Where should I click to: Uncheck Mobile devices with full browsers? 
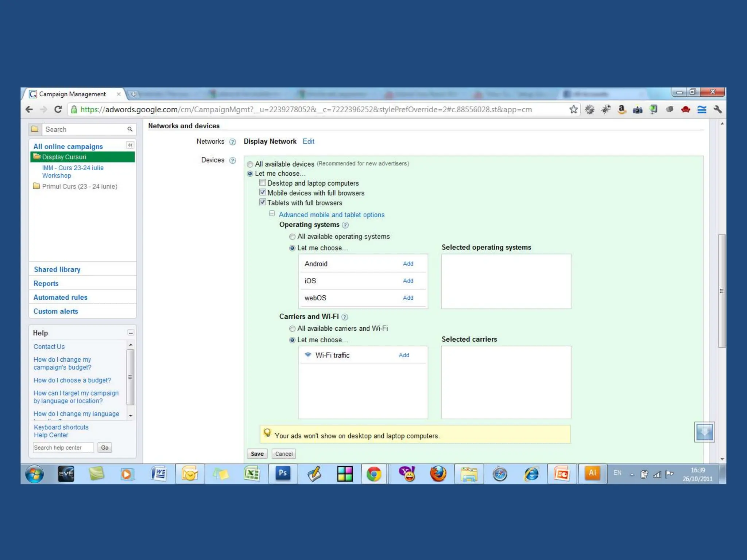[x=263, y=192]
